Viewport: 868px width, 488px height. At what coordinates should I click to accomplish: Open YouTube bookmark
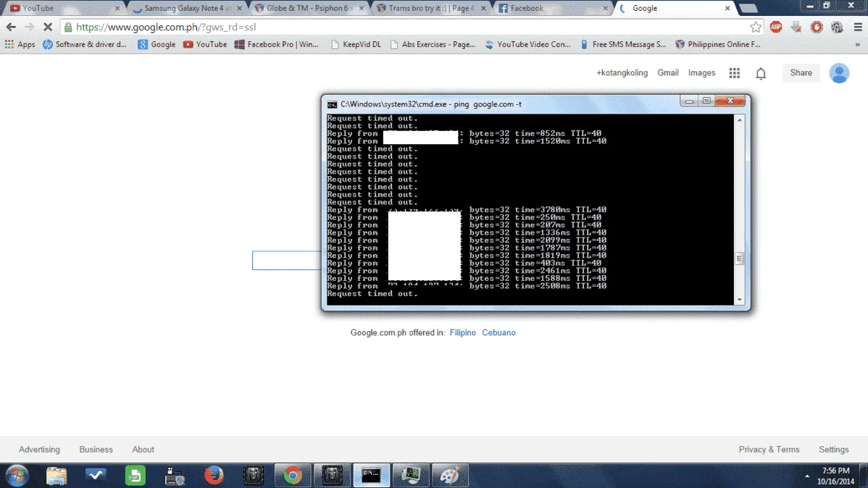(205, 44)
